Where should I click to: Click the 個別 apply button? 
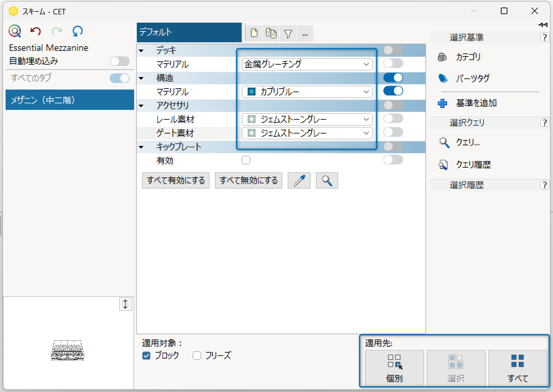click(x=395, y=368)
